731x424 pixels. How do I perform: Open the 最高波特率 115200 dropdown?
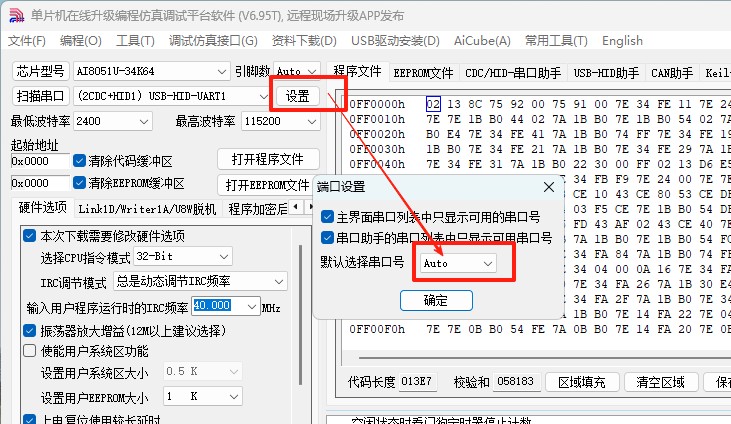(x=312, y=122)
